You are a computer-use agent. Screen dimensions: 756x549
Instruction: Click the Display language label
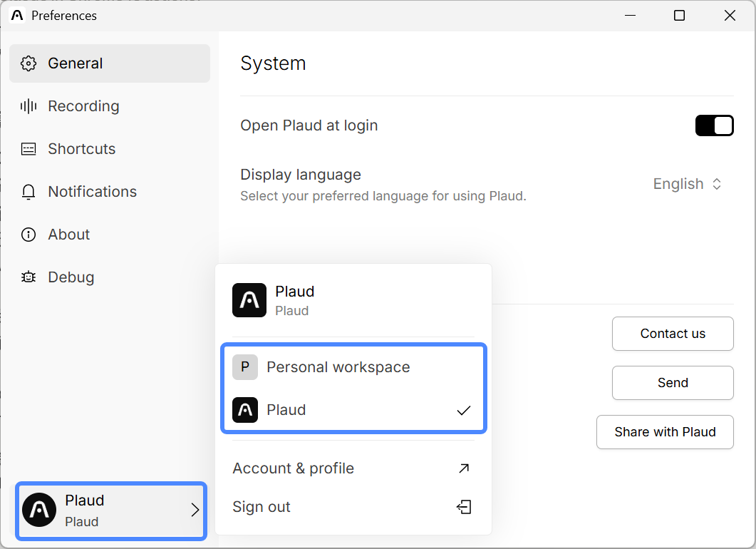[301, 174]
